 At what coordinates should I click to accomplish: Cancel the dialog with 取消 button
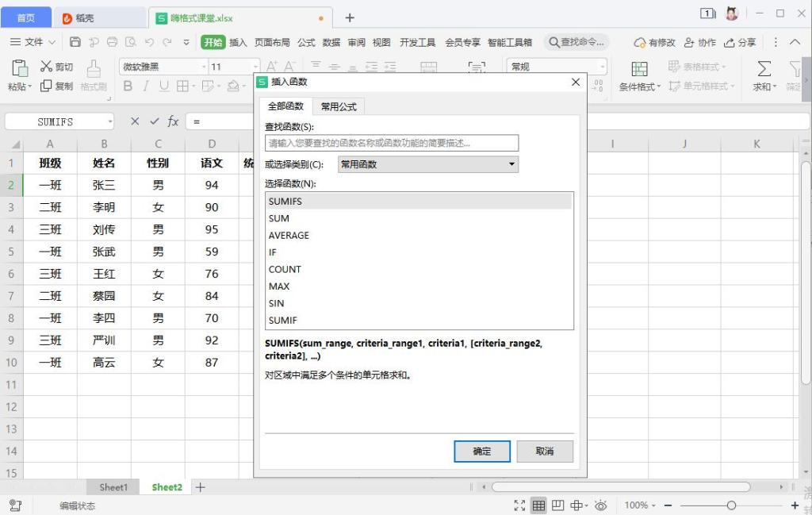(544, 451)
